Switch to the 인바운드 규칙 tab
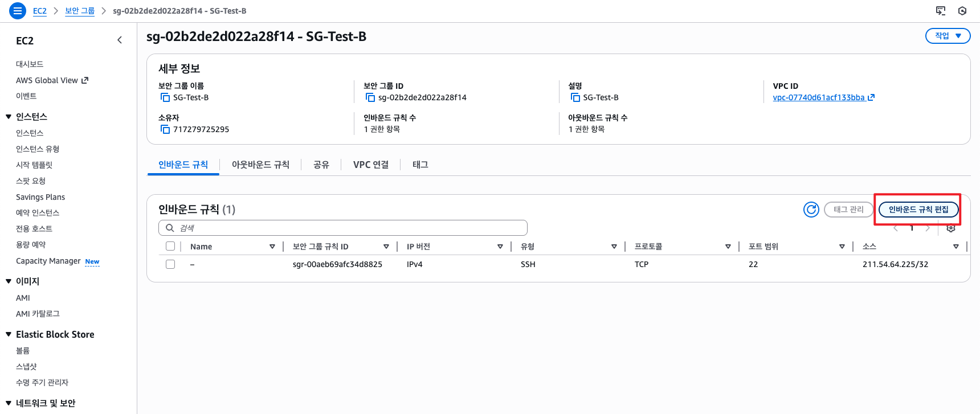 click(183, 165)
